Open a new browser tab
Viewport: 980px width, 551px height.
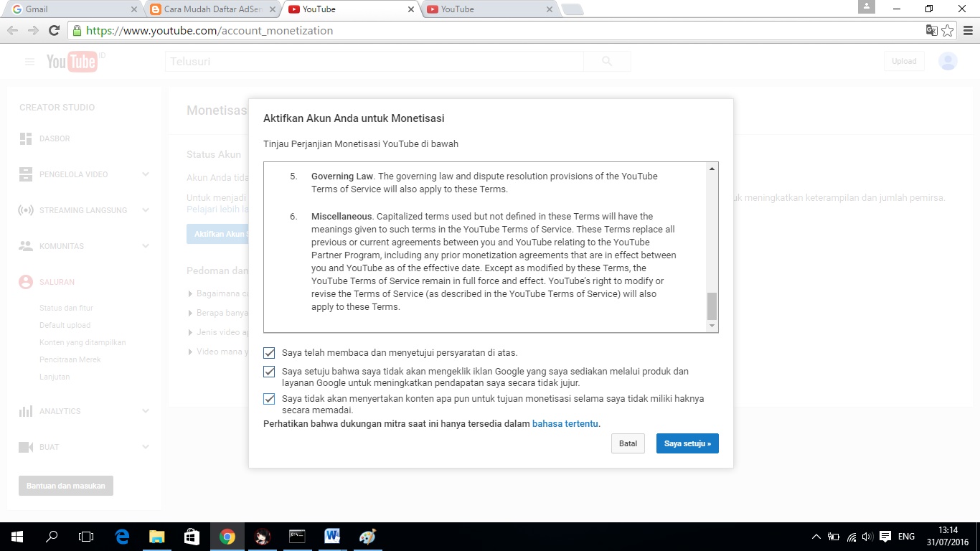[x=573, y=9]
